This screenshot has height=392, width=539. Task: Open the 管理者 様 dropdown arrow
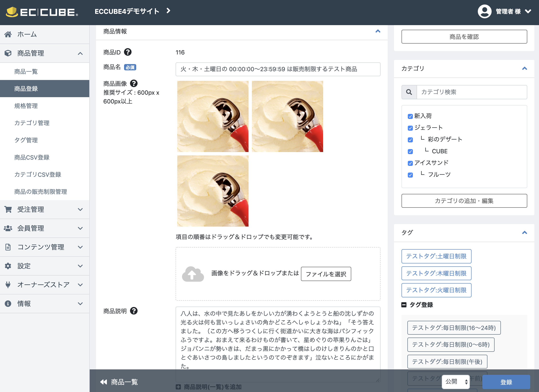click(x=528, y=11)
